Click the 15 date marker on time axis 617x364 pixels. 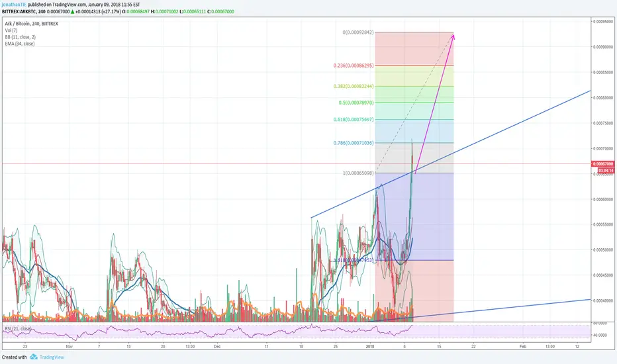(439, 347)
